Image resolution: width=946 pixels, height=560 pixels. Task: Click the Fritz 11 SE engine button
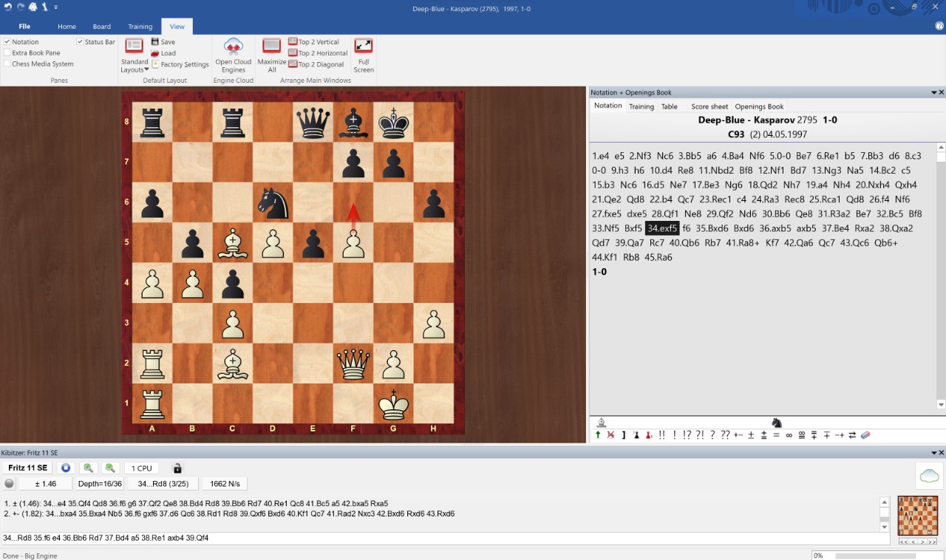[28, 468]
